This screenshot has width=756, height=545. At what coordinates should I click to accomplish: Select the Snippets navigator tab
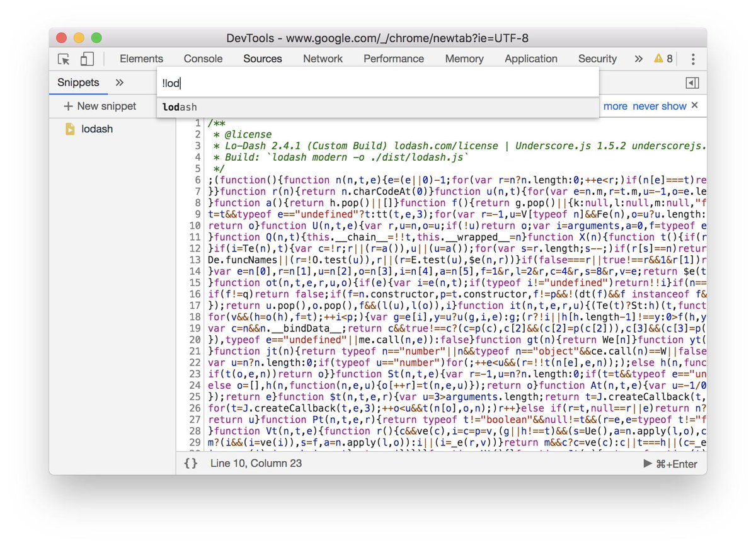point(78,83)
